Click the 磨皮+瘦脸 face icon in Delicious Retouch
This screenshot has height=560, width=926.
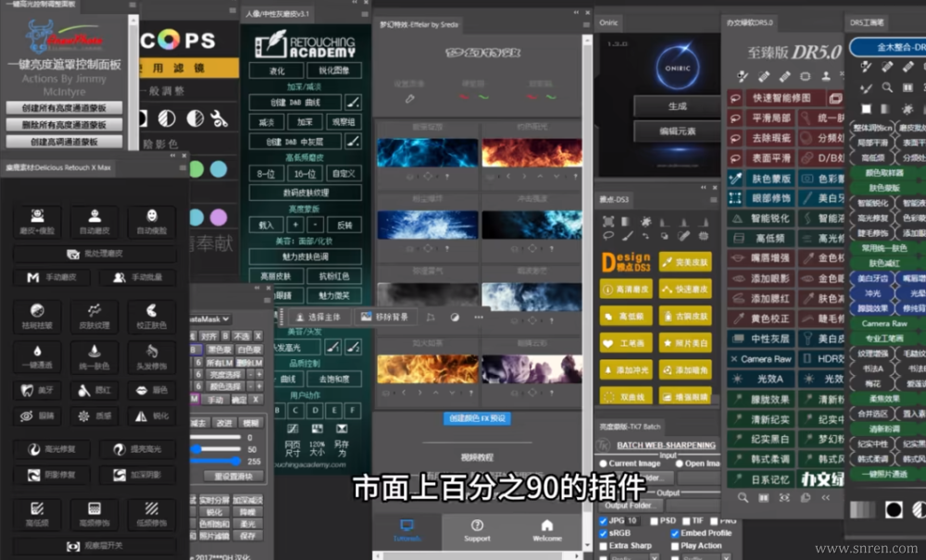point(37,216)
